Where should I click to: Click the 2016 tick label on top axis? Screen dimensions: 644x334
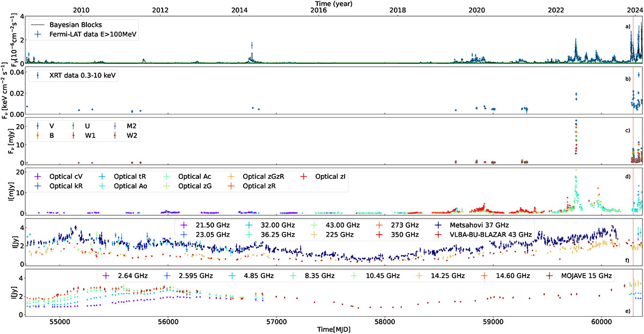click(318, 10)
